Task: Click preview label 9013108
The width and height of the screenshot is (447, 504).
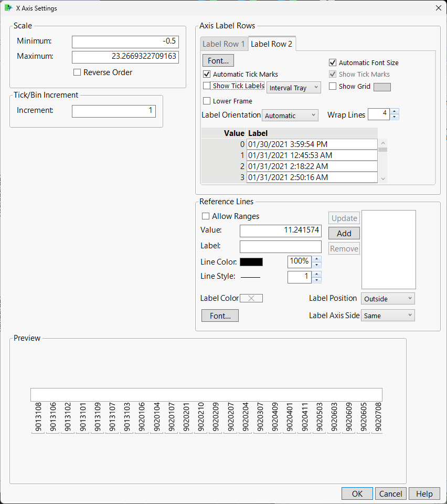Action: (38, 416)
